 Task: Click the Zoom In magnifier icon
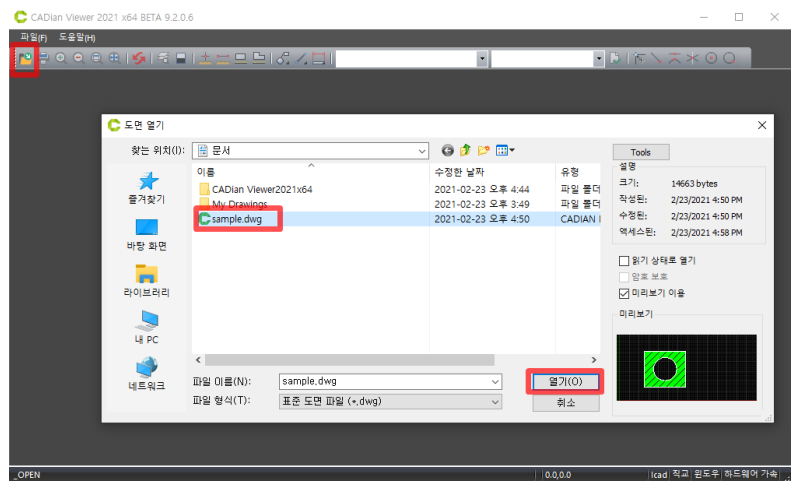[61, 58]
